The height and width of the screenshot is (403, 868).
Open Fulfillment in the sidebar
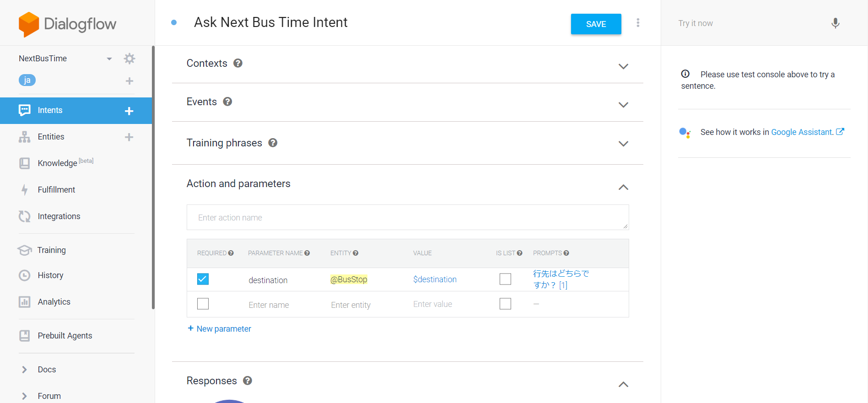pos(56,190)
